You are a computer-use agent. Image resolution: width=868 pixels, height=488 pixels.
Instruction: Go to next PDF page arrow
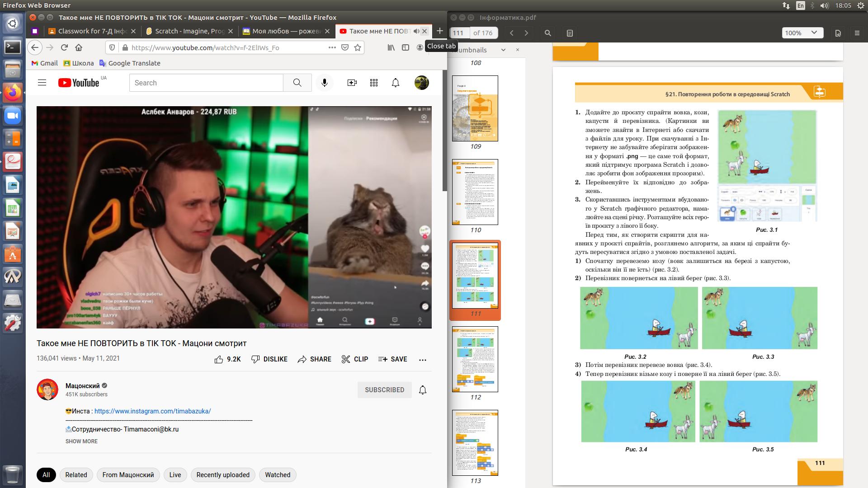tap(526, 33)
